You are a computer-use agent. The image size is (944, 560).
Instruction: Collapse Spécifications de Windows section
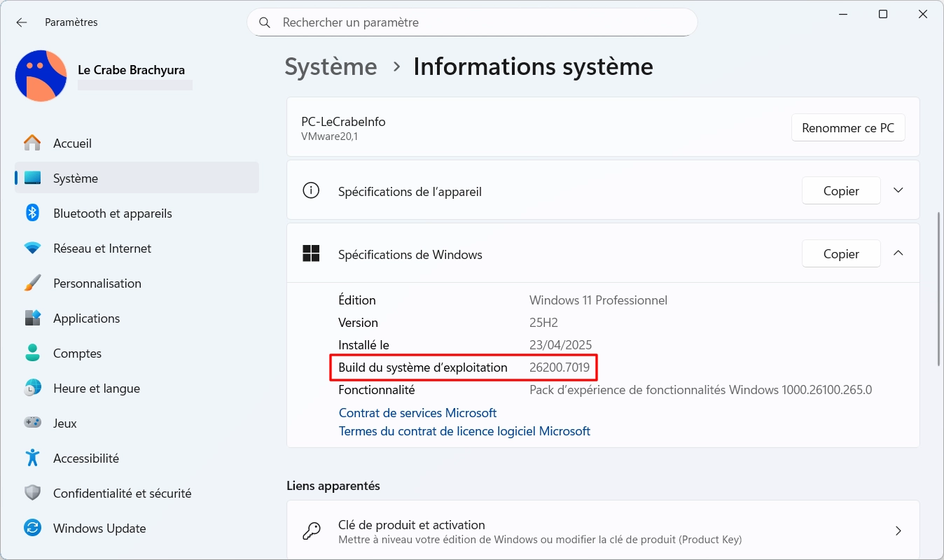pos(898,254)
